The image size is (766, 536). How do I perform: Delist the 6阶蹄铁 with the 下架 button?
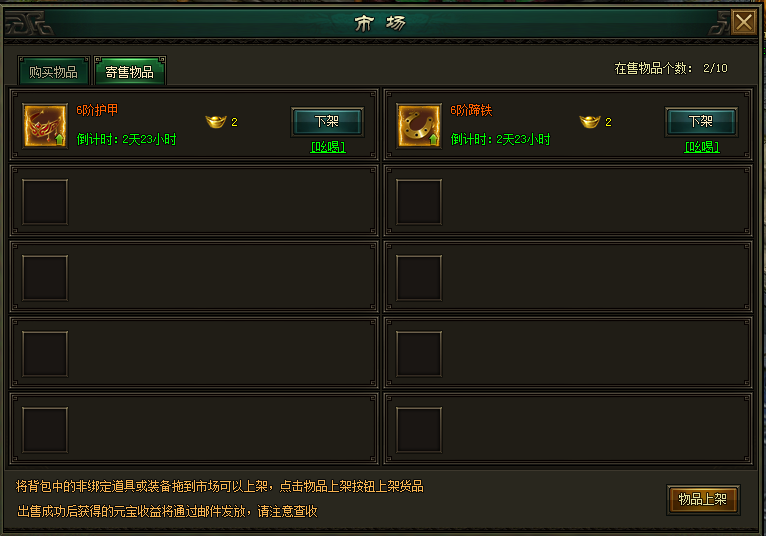702,121
